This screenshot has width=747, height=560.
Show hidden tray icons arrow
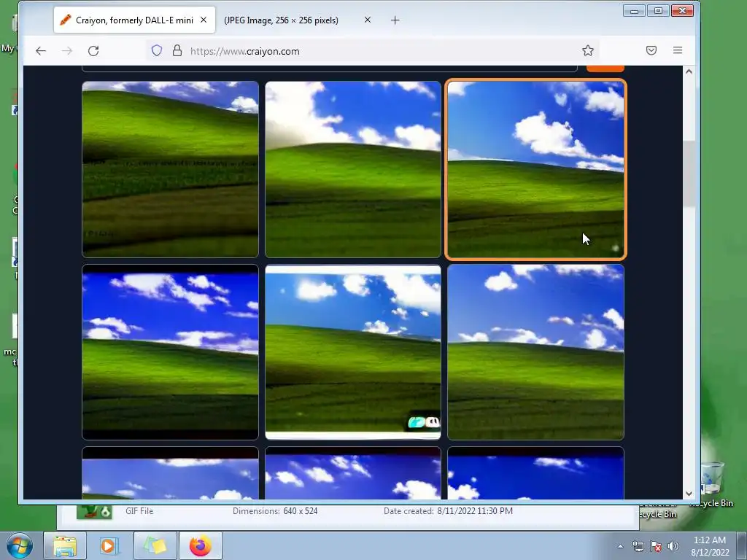coord(620,546)
